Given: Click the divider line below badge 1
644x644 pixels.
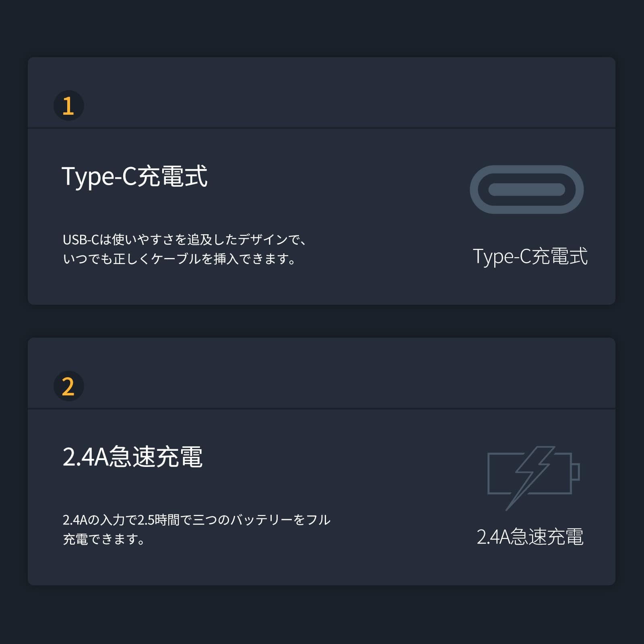Looking at the screenshot, I should click(x=321, y=128).
